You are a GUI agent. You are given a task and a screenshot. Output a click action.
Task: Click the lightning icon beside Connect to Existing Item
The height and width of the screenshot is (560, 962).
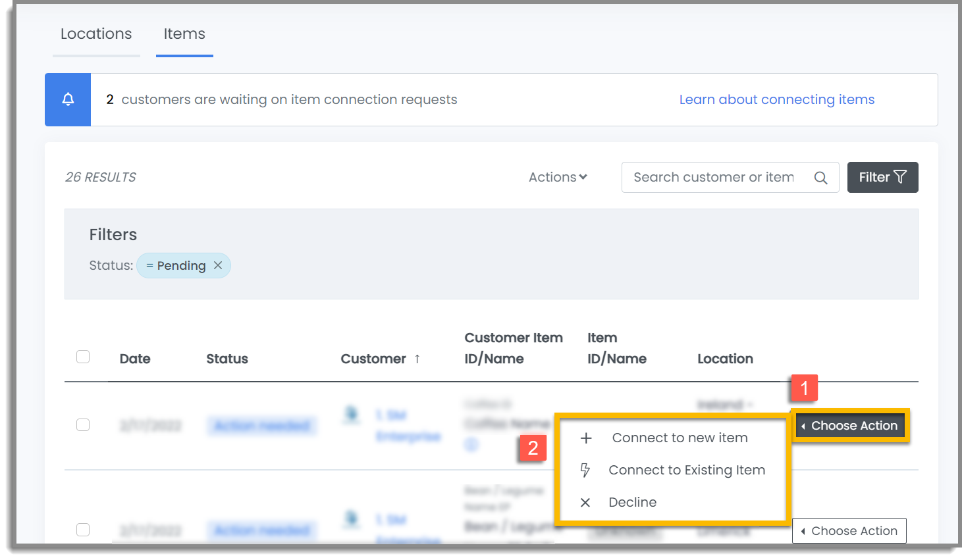click(x=585, y=470)
